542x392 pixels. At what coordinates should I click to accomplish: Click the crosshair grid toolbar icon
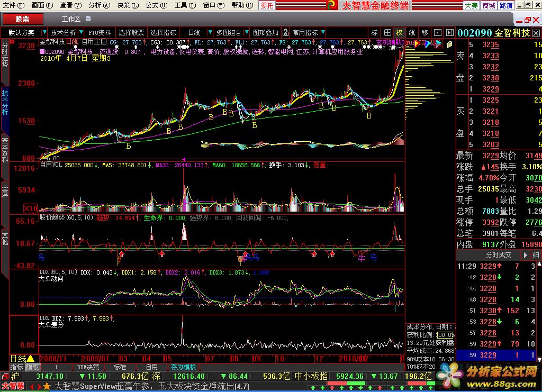(x=387, y=32)
